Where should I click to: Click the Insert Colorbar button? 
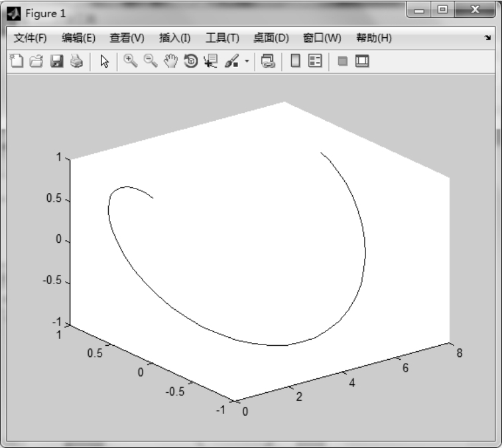pyautogui.click(x=295, y=62)
